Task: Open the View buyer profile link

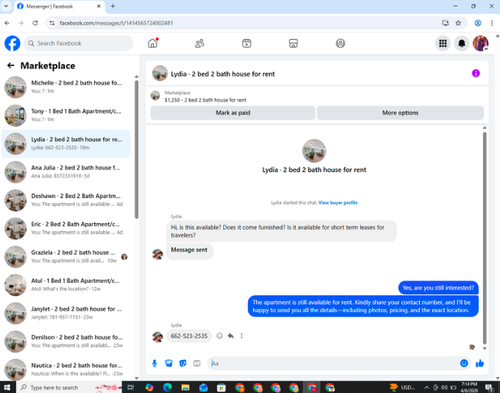Action: pos(338,203)
